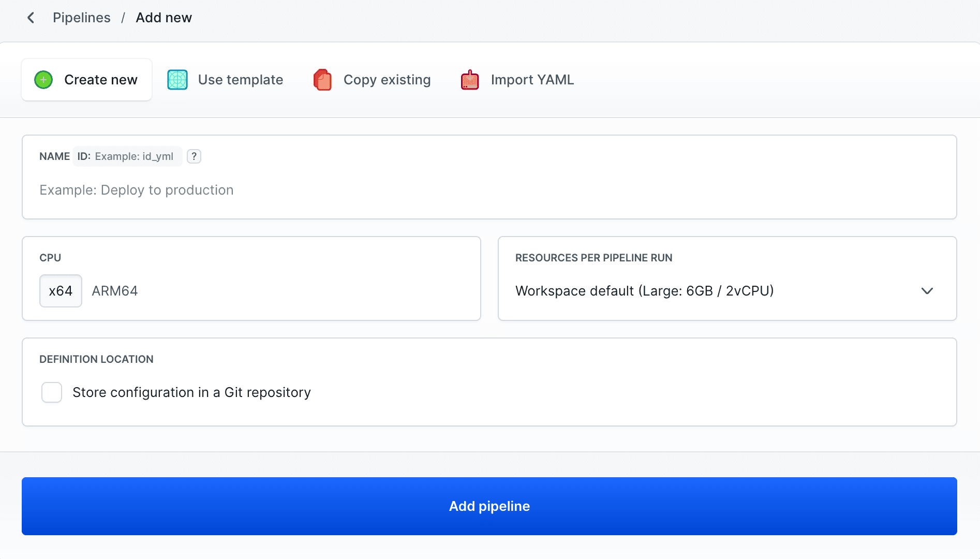Select the Import YAML upload icon
The image size is (980, 559).
[469, 79]
